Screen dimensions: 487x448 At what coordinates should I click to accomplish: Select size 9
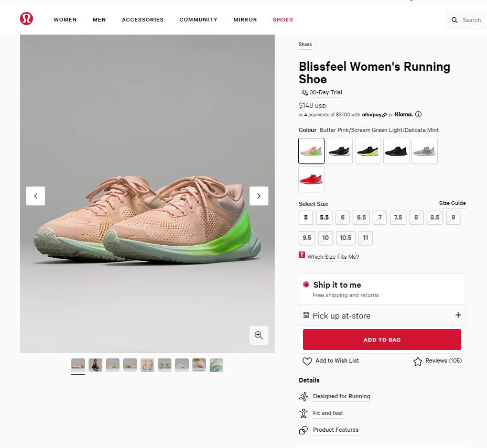tap(453, 217)
